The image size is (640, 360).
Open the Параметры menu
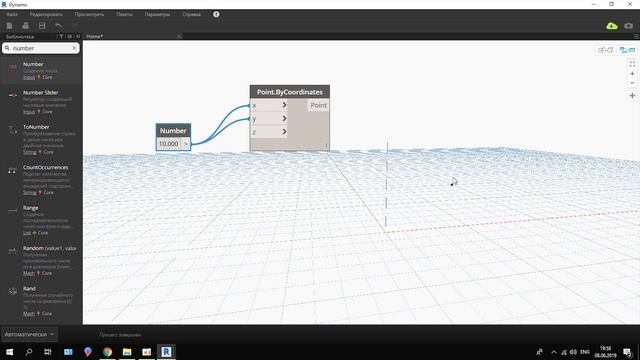(157, 14)
